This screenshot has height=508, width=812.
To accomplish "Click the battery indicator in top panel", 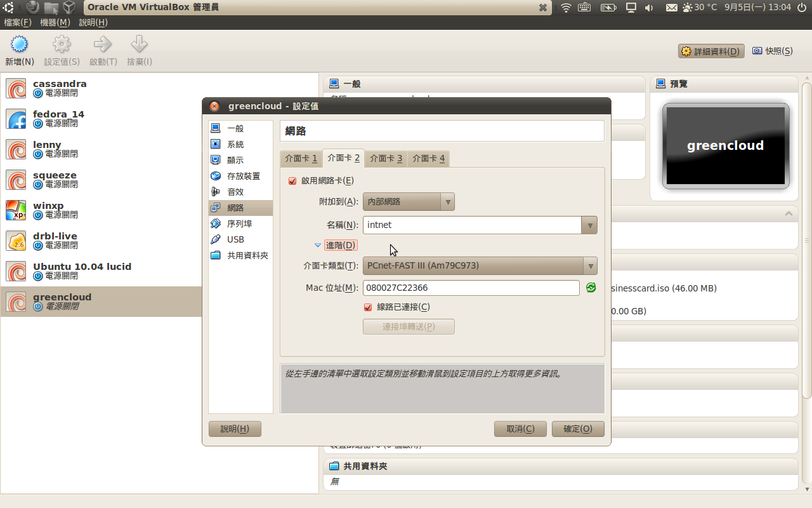I will (x=608, y=8).
